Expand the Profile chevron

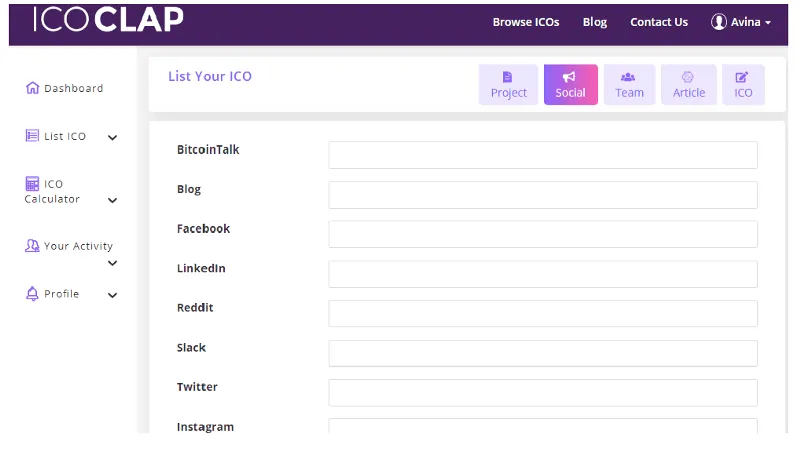tap(112, 295)
